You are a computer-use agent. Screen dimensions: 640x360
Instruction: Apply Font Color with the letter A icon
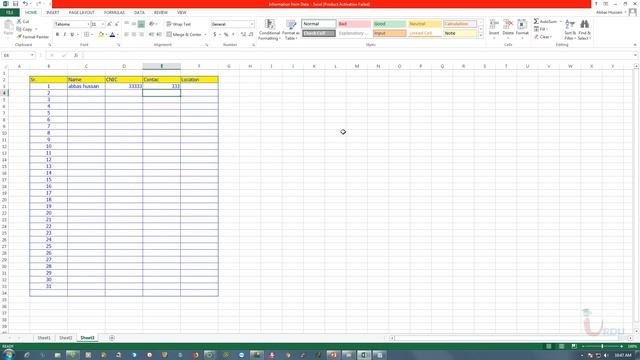(x=112, y=35)
